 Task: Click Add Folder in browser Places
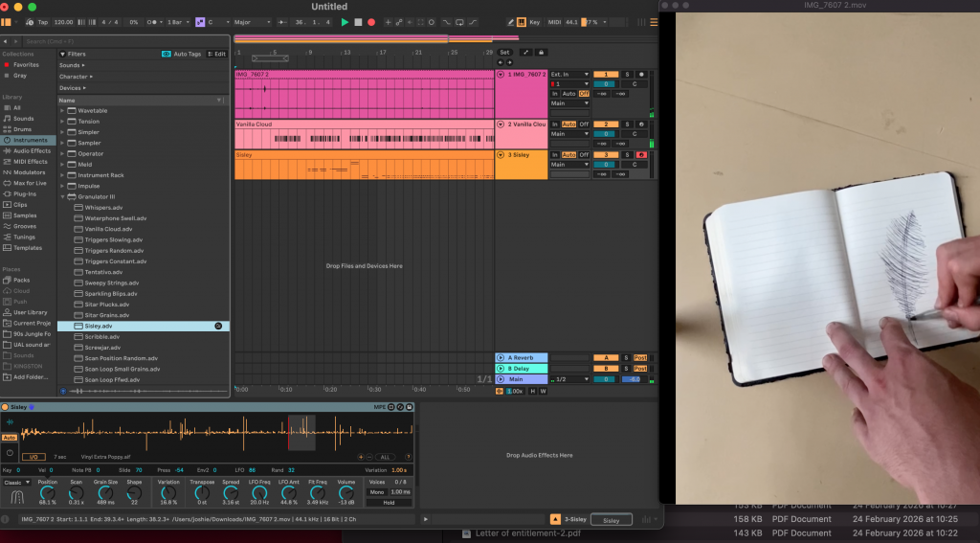click(30, 377)
